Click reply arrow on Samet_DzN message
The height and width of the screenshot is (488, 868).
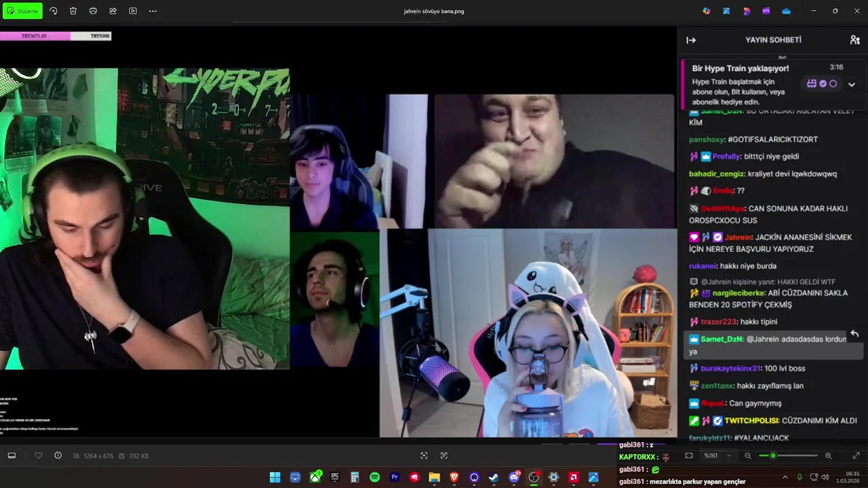[854, 333]
